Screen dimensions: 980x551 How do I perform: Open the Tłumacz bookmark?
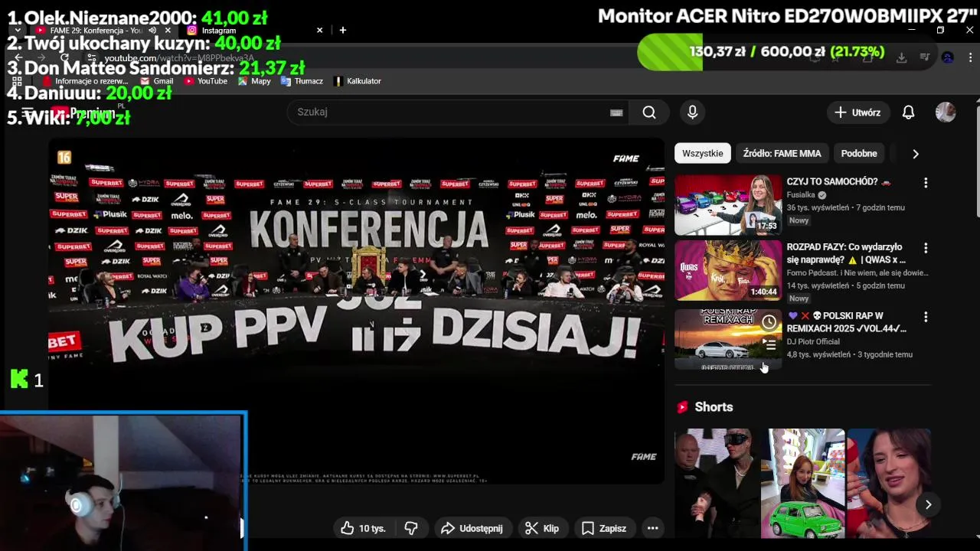pyautogui.click(x=302, y=81)
